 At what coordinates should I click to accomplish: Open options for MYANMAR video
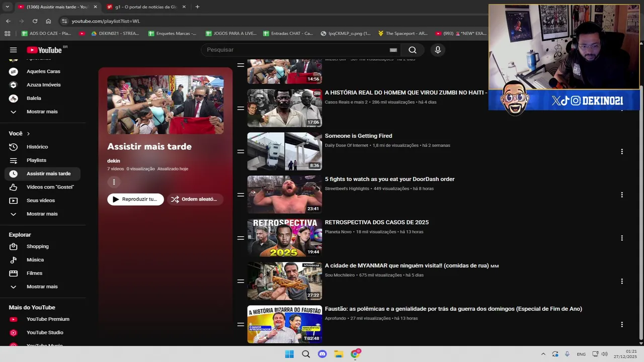click(622, 281)
